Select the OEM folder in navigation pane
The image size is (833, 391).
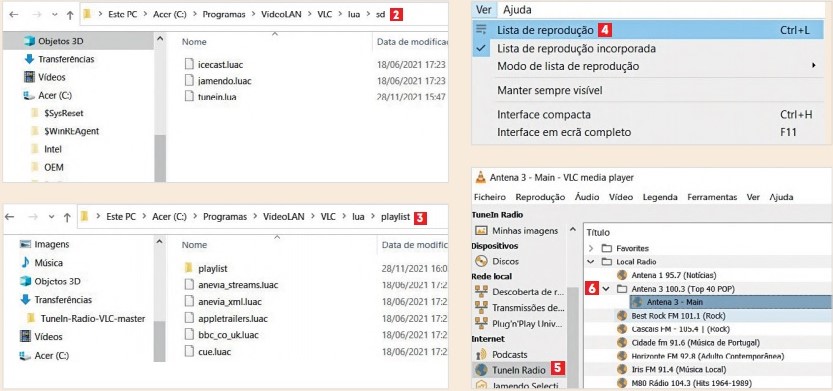pos(54,167)
